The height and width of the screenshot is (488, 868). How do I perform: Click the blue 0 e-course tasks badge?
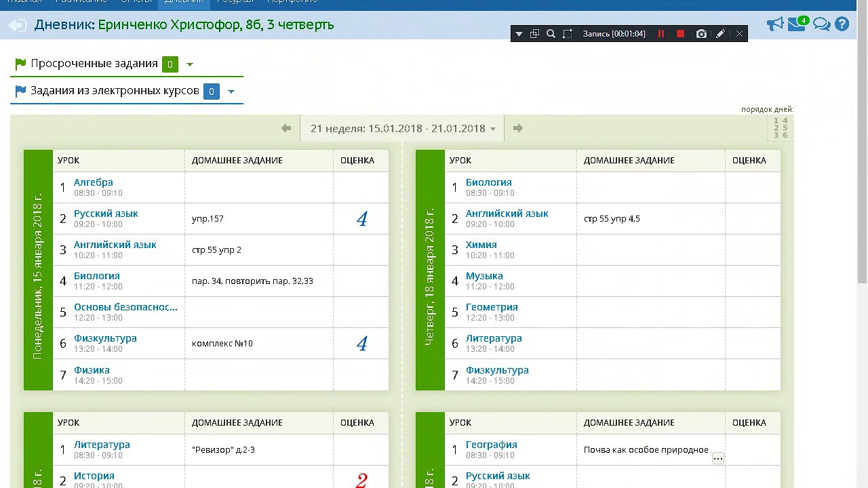pos(212,91)
